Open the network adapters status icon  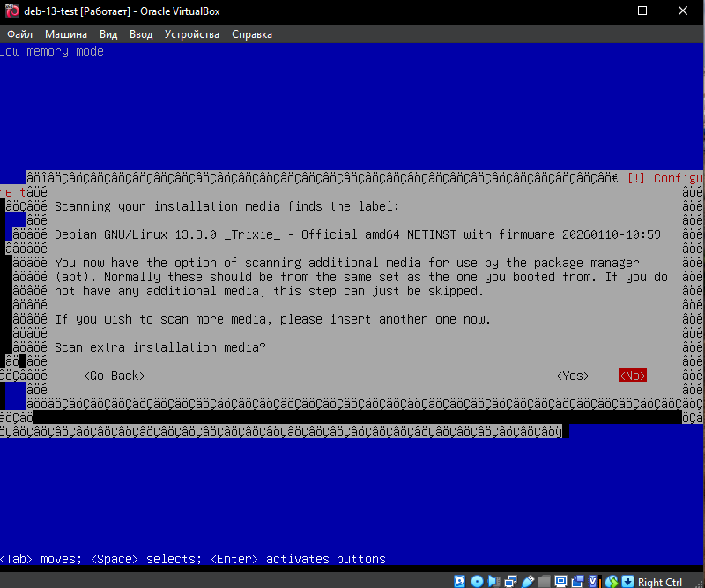(x=510, y=581)
